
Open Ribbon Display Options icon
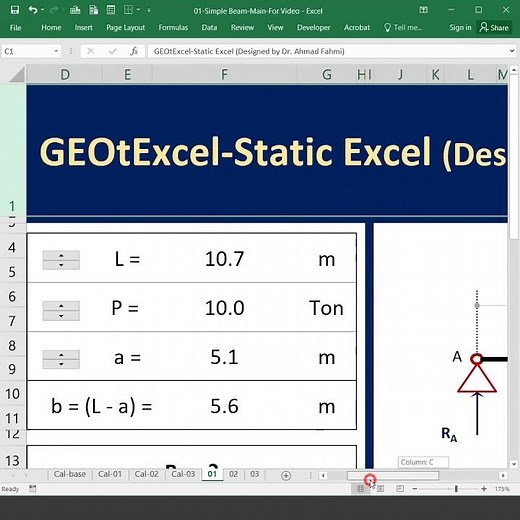[423, 10]
